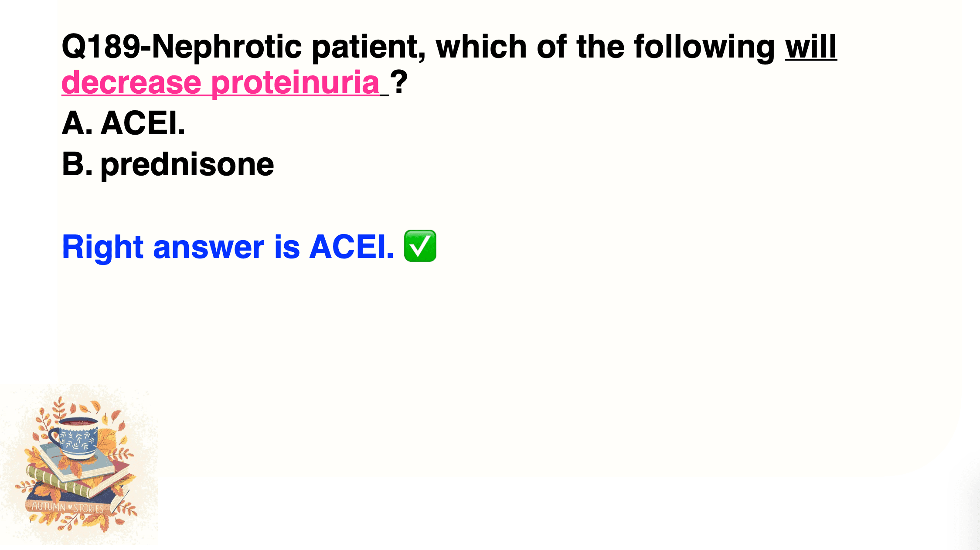This screenshot has width=980, height=550.
Task: Click the underlined word 'will'
Action: [x=811, y=46]
